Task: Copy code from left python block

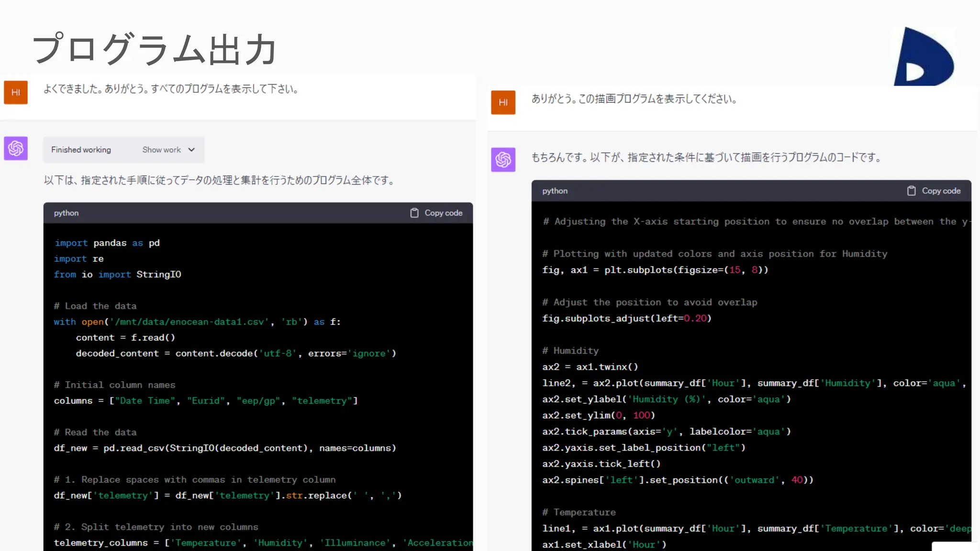Action: click(x=443, y=213)
